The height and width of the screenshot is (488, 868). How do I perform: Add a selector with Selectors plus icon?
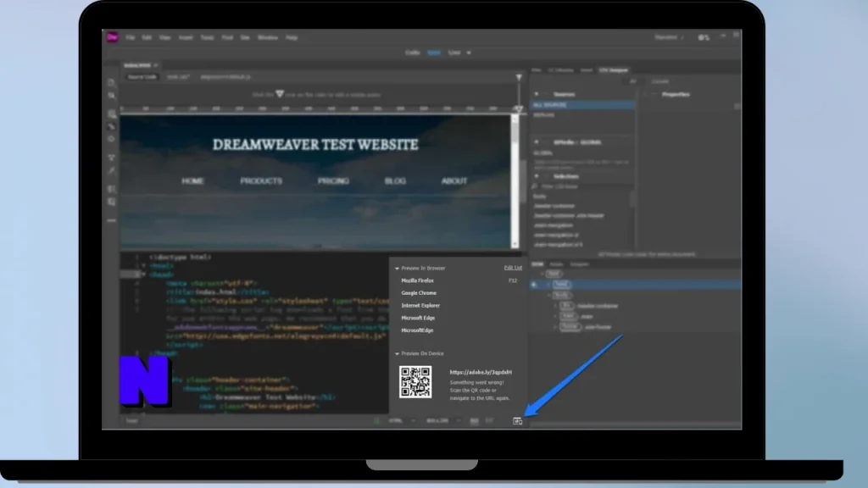[x=536, y=176]
